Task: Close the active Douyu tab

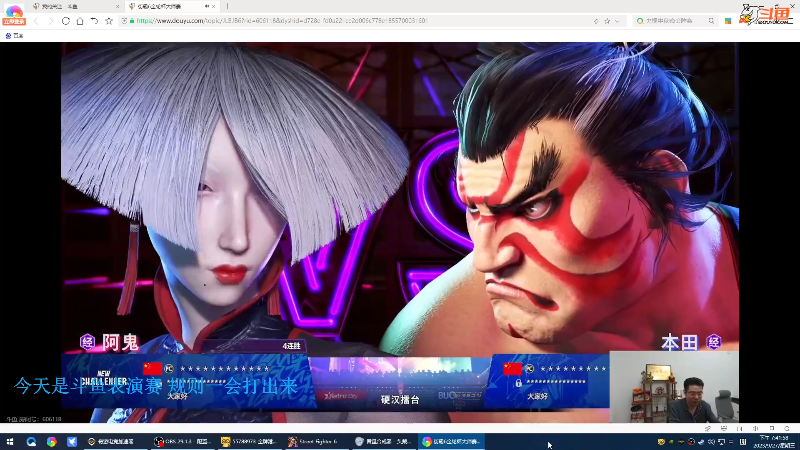Action: pos(213,7)
